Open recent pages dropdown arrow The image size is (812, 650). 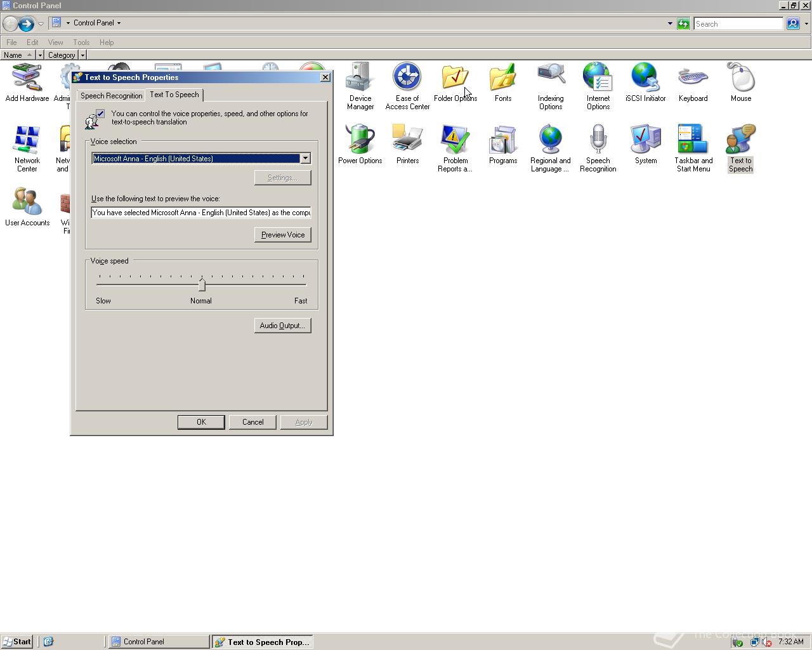41,24
